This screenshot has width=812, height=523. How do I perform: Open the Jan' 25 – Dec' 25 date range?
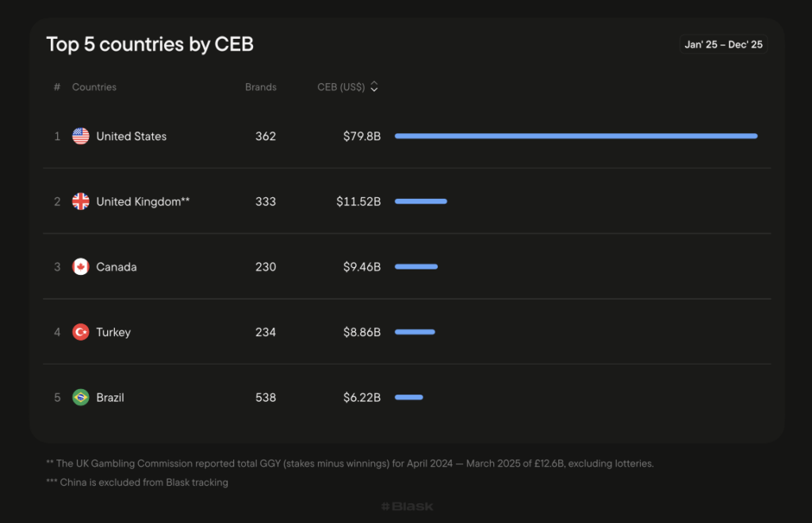[x=723, y=44]
